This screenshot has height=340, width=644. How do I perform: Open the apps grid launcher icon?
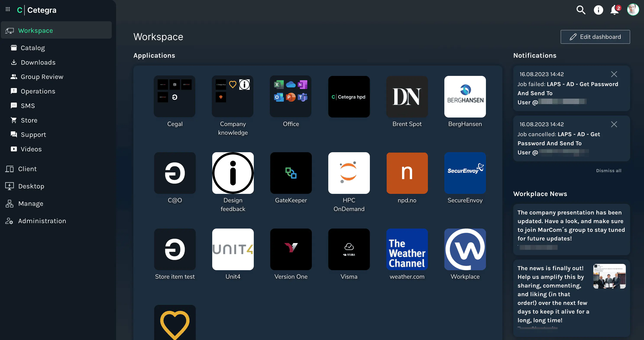[8, 9]
